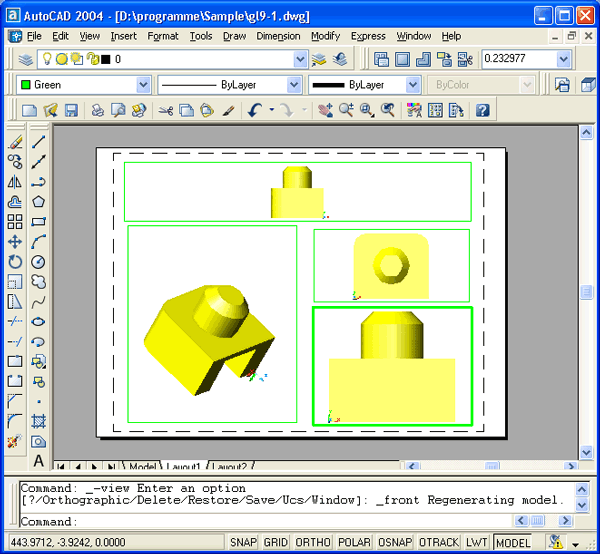Choose the Mirror modify tool

(15, 182)
